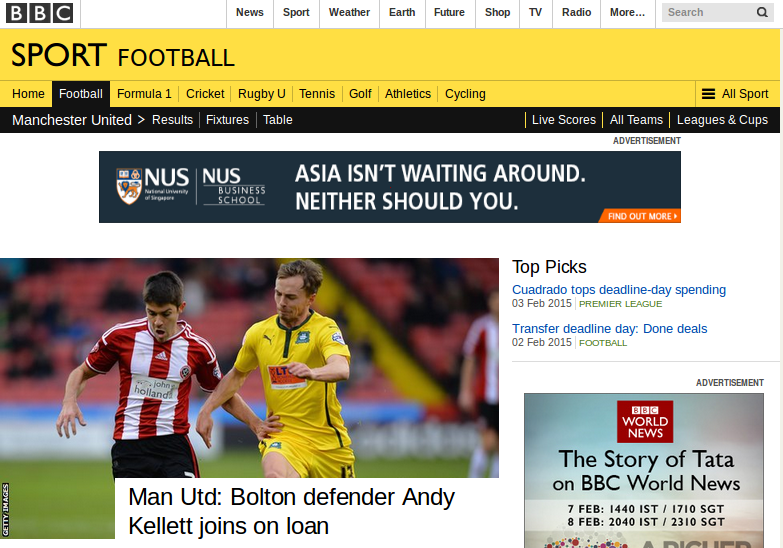Open the Shop link in top bar
This screenshot has height=548, width=783.
(x=497, y=12)
